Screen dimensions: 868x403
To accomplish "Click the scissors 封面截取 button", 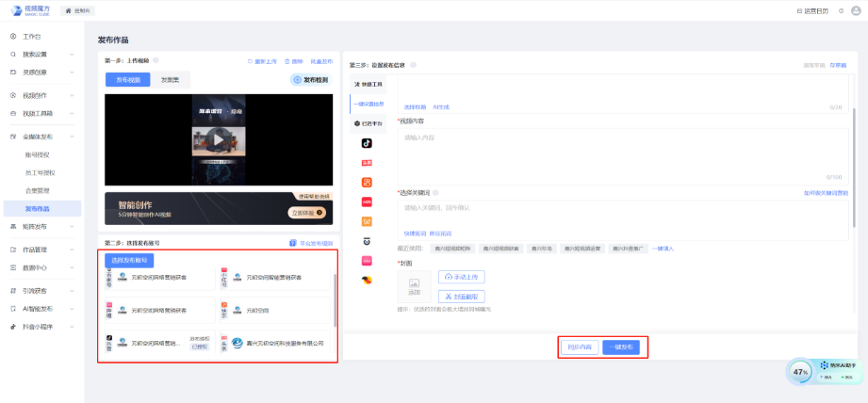I will pos(462,297).
